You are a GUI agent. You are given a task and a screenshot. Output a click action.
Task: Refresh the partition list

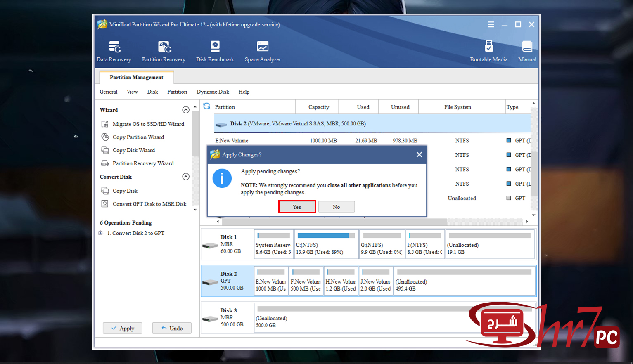coord(207,106)
